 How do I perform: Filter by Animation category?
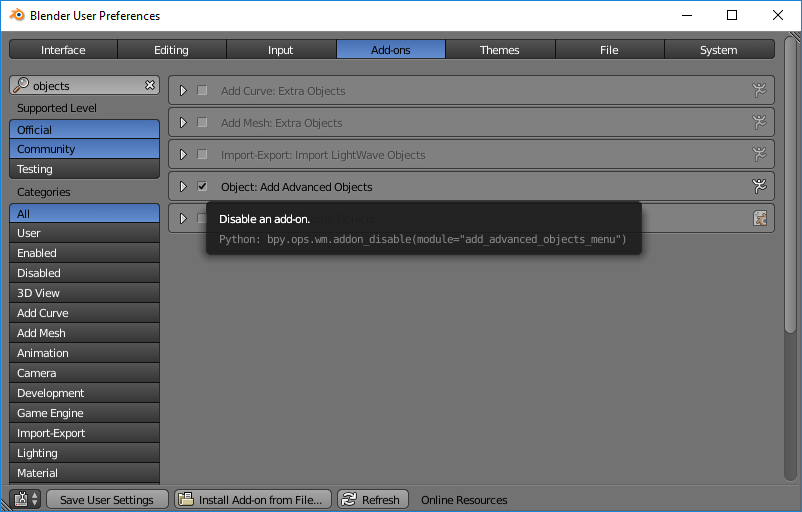[84, 352]
